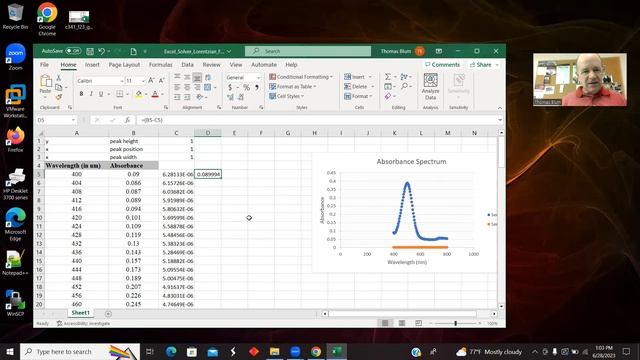
Task: Switch to the Insert tab
Action: 92,64
